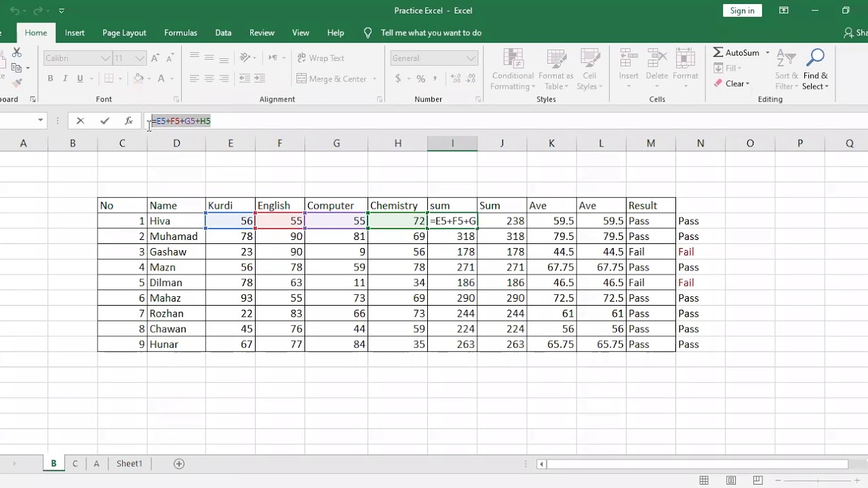Open the Home ribbon tab
868x488 pixels.
point(36,33)
